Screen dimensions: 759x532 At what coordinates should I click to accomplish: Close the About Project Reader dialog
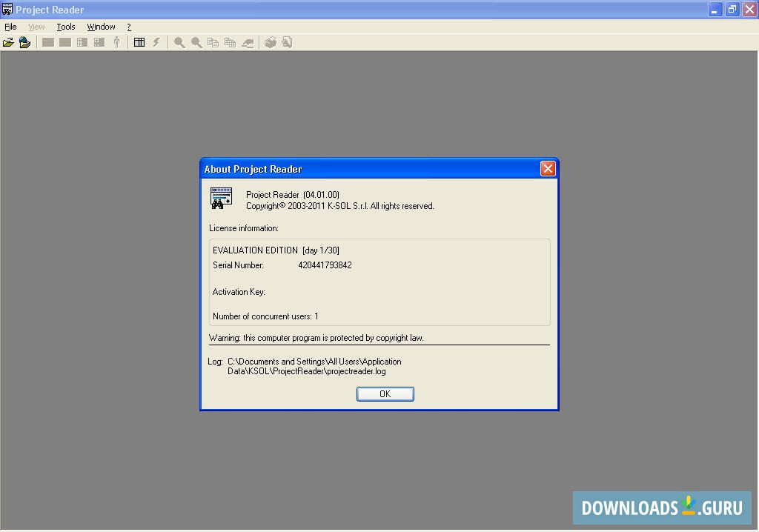[548, 168]
